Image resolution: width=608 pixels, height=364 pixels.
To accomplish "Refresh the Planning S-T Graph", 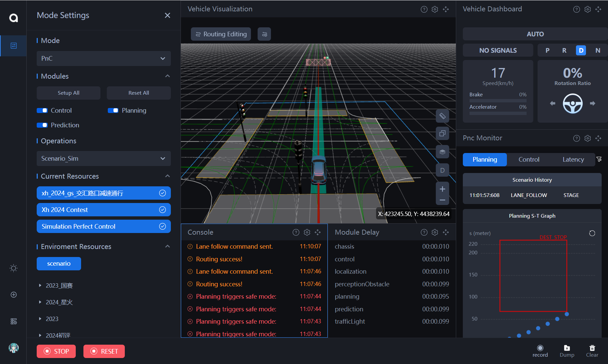I will pos(592,233).
